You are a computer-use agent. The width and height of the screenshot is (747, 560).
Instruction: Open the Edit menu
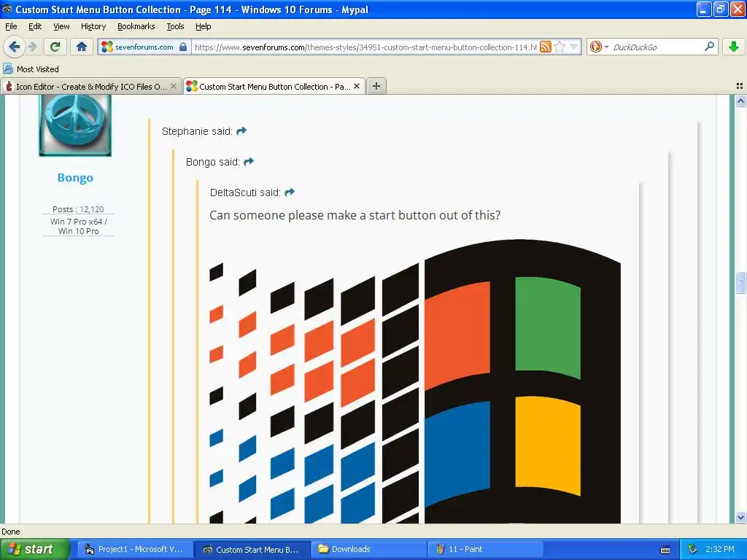[x=35, y=26]
